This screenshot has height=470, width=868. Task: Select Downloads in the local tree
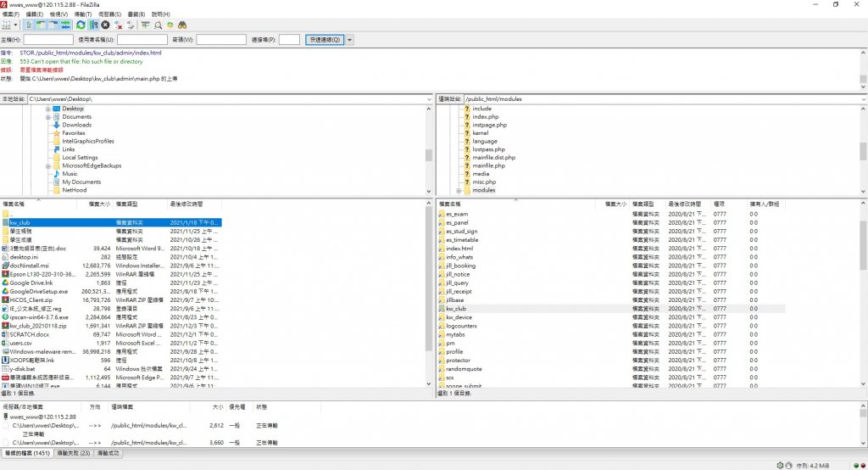(x=77, y=125)
